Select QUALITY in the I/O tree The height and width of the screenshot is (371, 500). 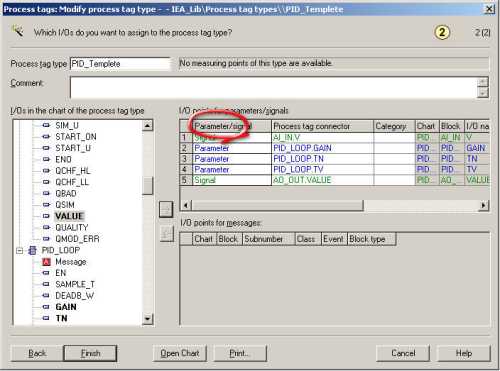pos(72,227)
